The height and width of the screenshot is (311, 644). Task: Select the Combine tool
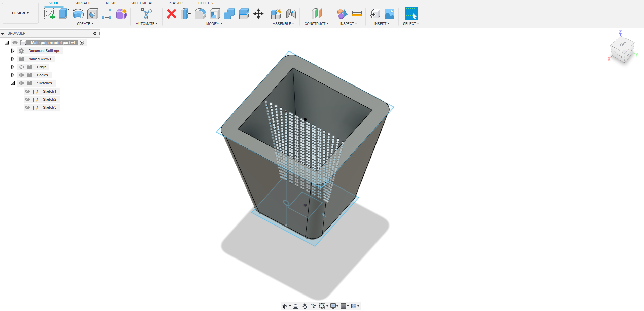[x=229, y=14]
